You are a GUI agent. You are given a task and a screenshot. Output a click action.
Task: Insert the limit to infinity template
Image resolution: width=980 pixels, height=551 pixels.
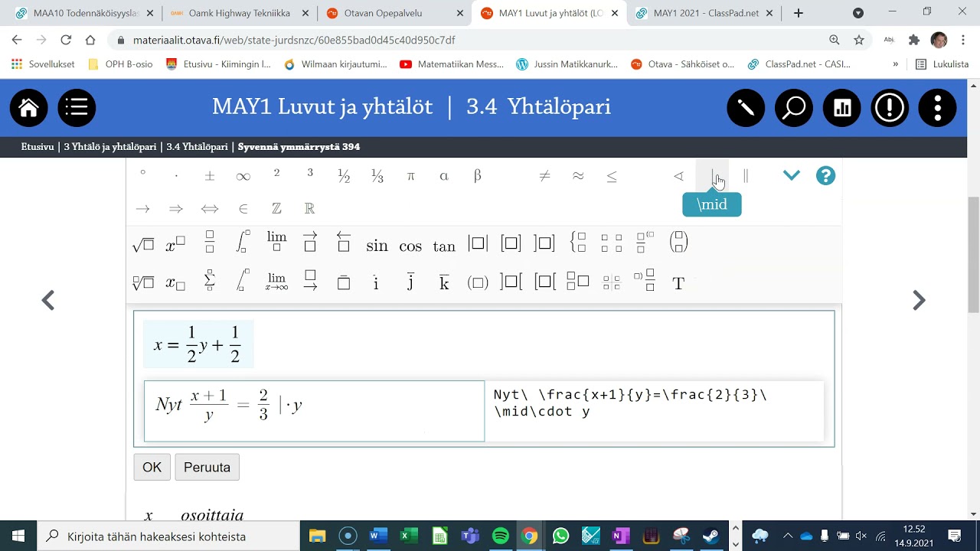276,282
